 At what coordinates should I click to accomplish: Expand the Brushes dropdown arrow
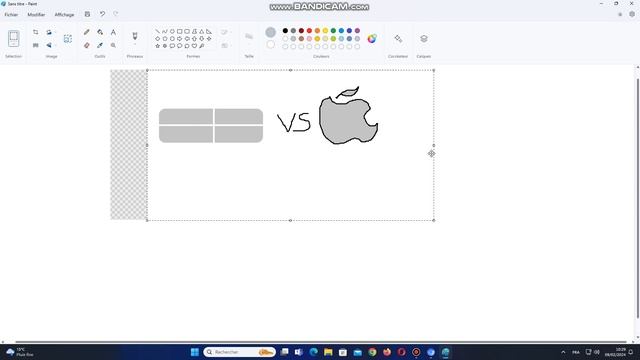coord(135,44)
